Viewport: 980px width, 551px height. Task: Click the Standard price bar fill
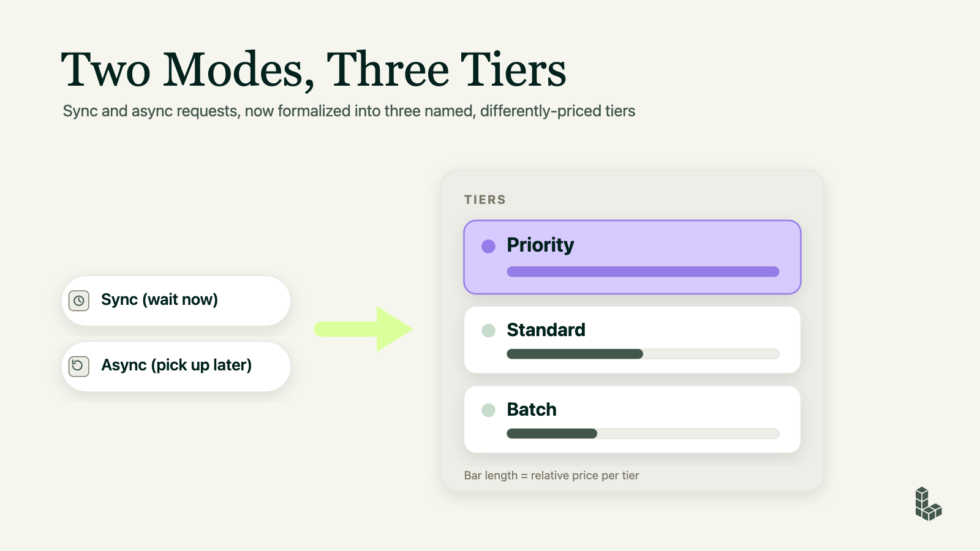click(x=575, y=354)
